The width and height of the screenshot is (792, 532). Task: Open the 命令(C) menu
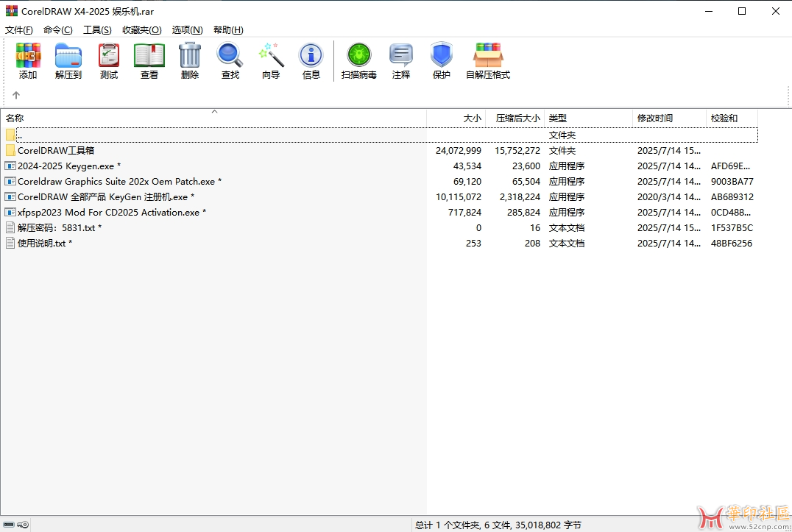click(x=58, y=29)
